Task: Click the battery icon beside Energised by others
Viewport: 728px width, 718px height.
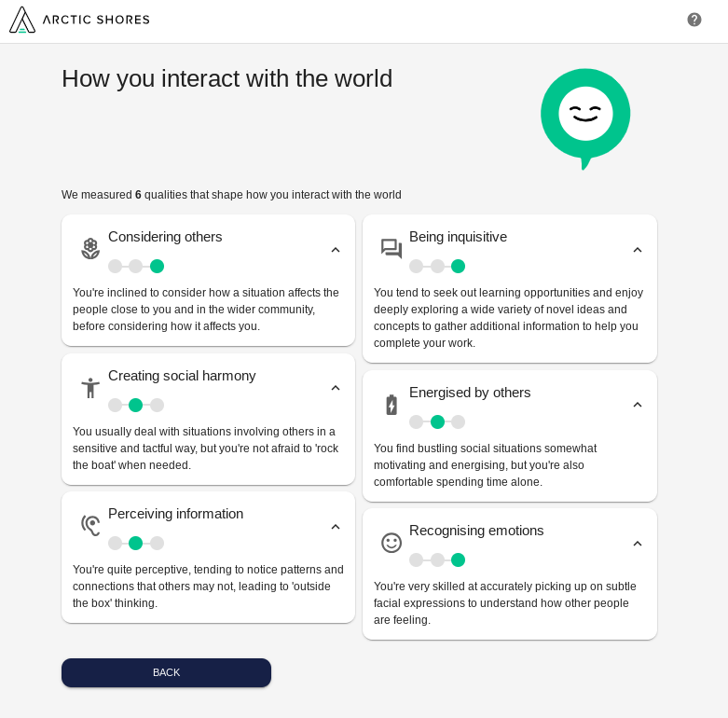Action: [x=391, y=405]
